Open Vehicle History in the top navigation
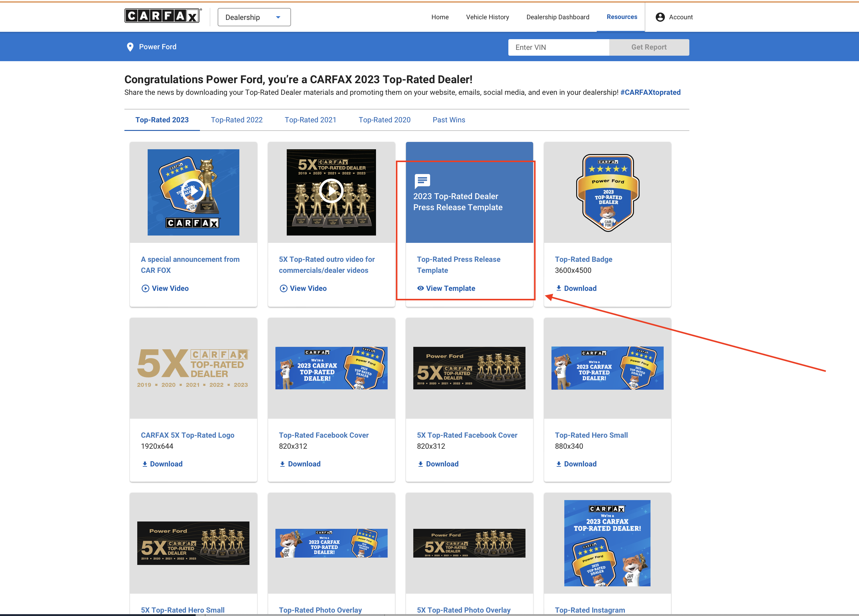This screenshot has height=616, width=859. 487,17
